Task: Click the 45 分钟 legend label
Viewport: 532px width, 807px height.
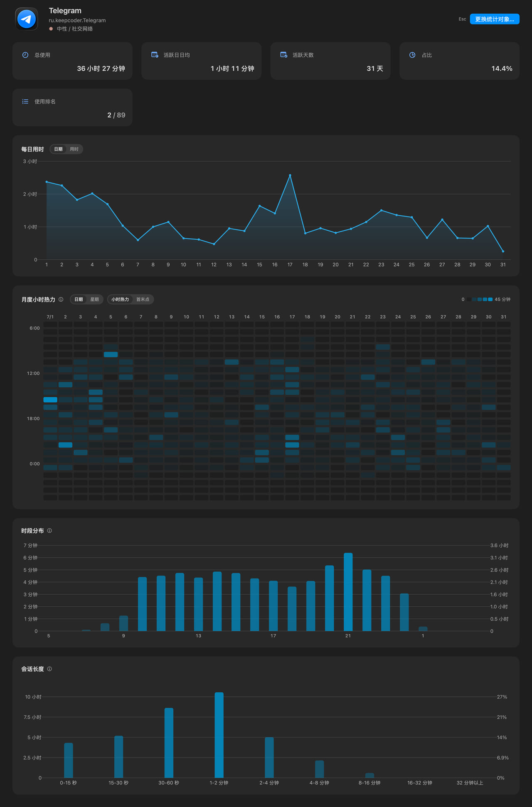Action: click(x=502, y=299)
